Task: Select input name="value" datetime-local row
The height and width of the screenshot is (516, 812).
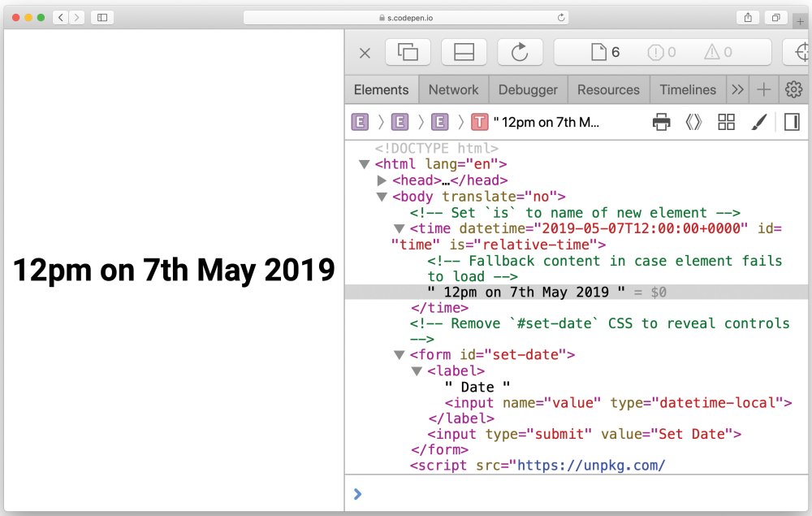Action: coord(618,402)
